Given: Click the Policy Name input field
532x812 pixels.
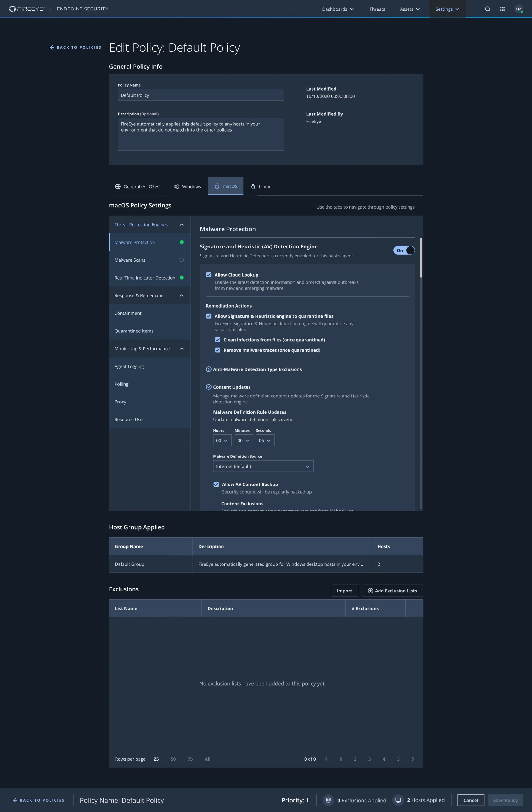Looking at the screenshot, I should [x=201, y=95].
